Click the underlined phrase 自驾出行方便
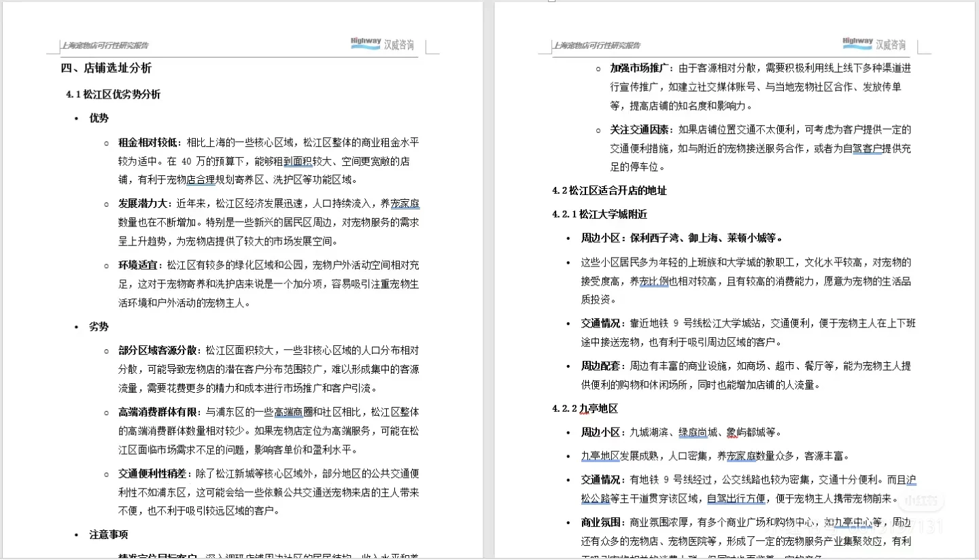The width and height of the screenshot is (979, 560). click(x=737, y=499)
